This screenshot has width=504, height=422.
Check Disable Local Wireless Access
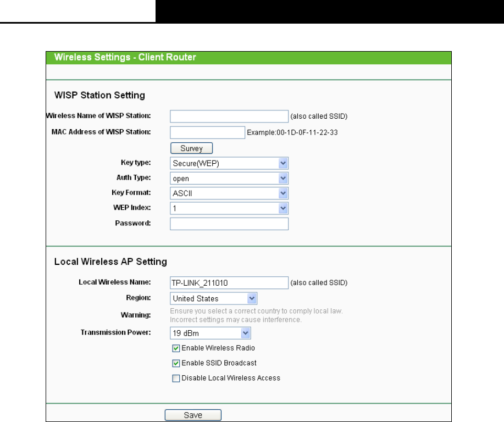pos(176,378)
